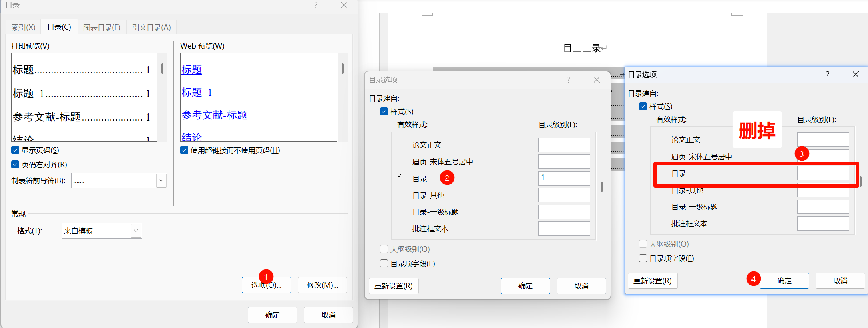Switch to 索引 tab

click(x=23, y=28)
